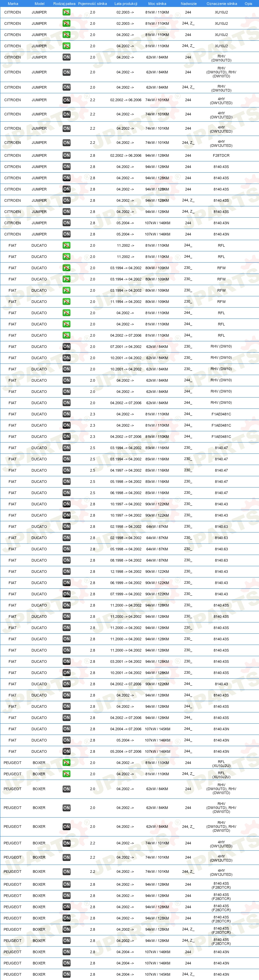Click the 07.2001 -> 04.2002 production years cell
This screenshot has height=980, width=259.
pyautogui.click(x=126, y=347)
